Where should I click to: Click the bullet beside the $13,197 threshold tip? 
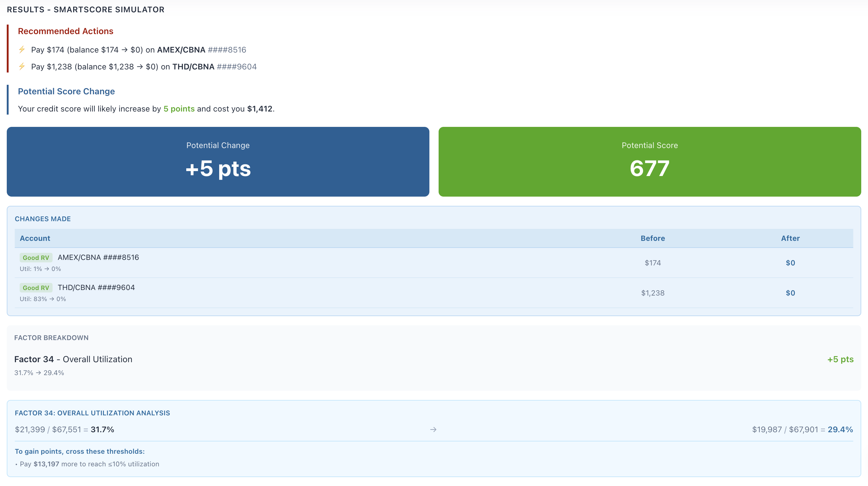16,464
